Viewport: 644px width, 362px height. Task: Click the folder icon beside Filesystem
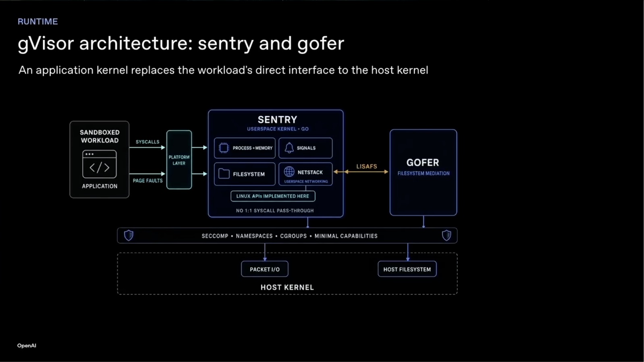tap(224, 174)
